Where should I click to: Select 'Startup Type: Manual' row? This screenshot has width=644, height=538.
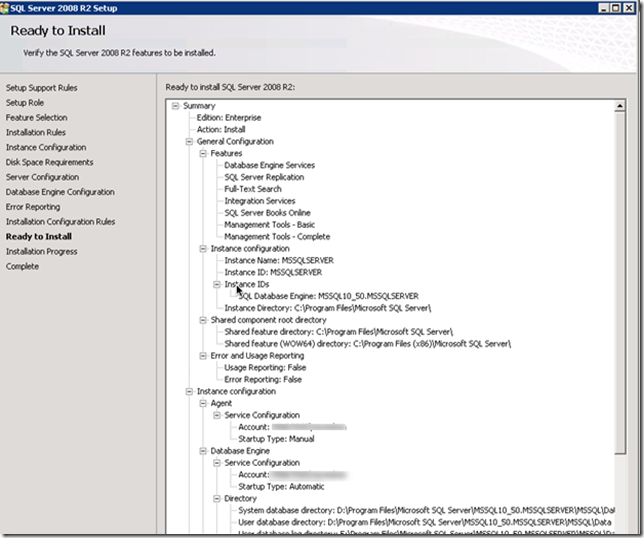(x=276, y=439)
